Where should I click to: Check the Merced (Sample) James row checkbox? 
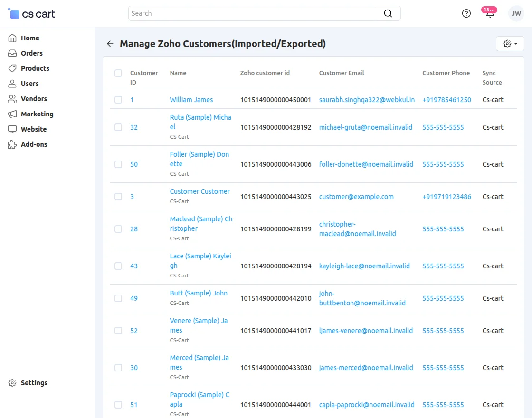118,368
